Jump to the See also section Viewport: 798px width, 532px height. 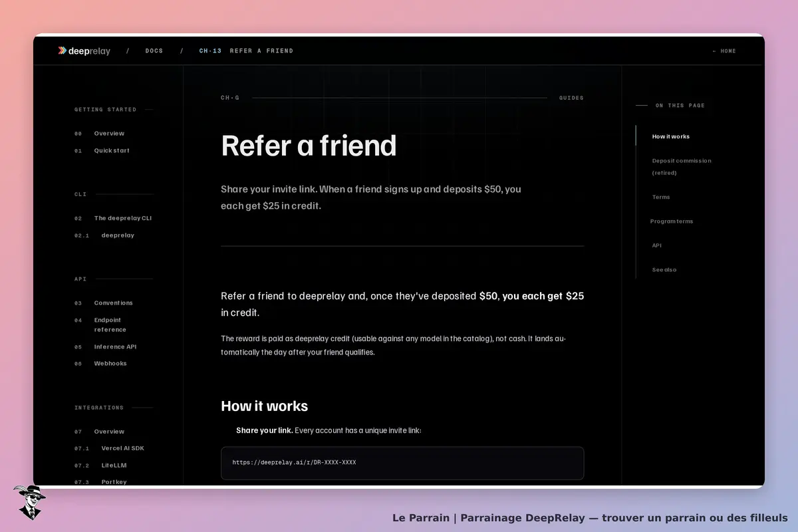664,270
